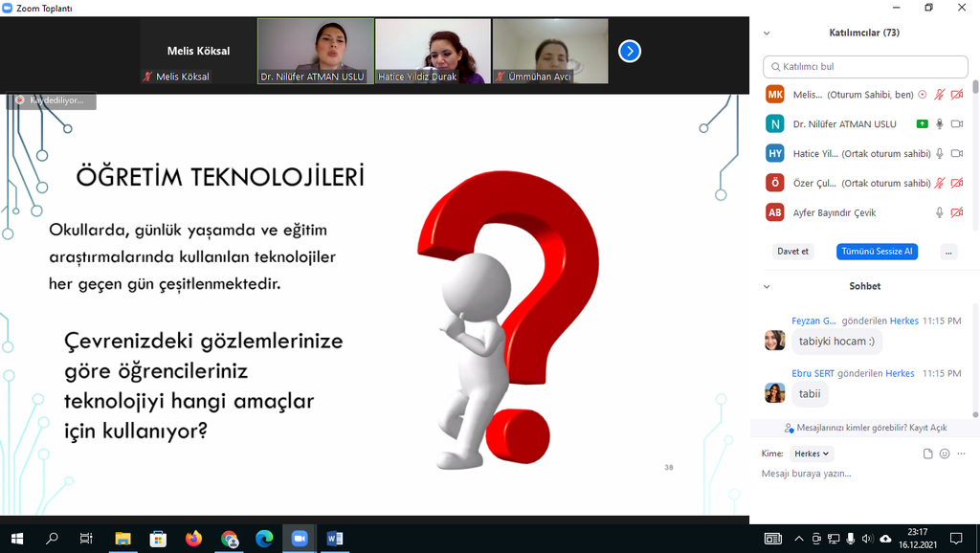
Task: Collapse the Katılımcılar panel chevron
Action: point(767,33)
